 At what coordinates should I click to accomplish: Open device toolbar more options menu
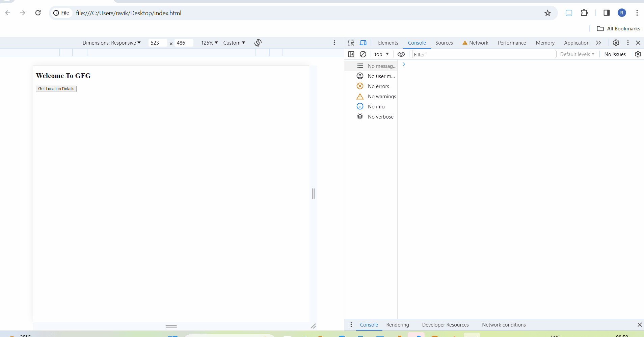(x=334, y=43)
